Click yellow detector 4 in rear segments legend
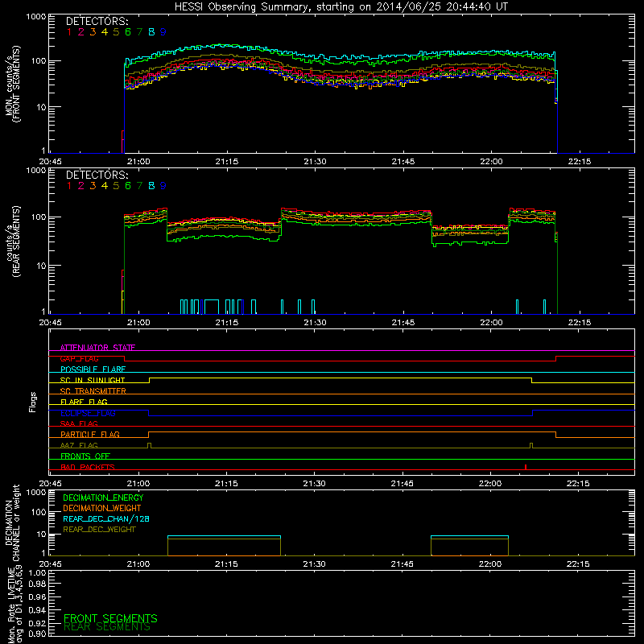This screenshot has height=644, width=644. click(105, 186)
